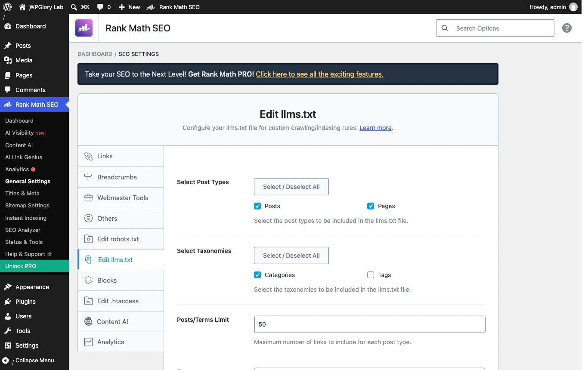588x370 pixels.
Task: Click the Tools wrench icon
Action: (8, 331)
